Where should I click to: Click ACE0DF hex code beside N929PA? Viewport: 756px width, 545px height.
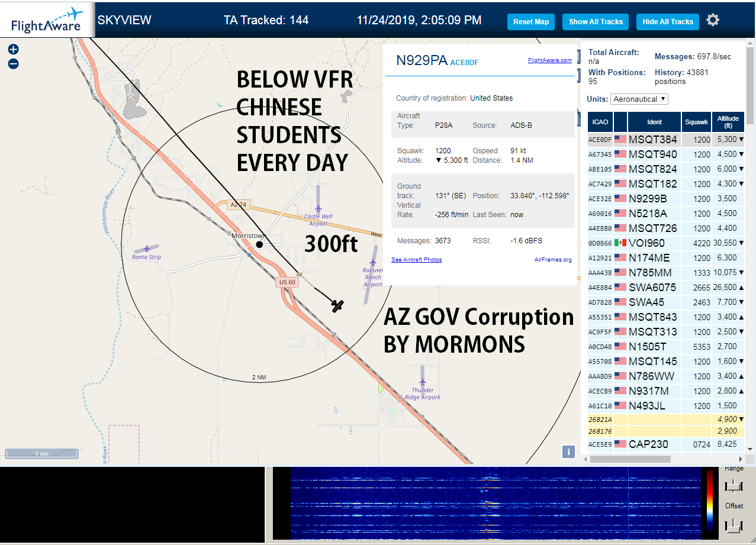(x=464, y=62)
